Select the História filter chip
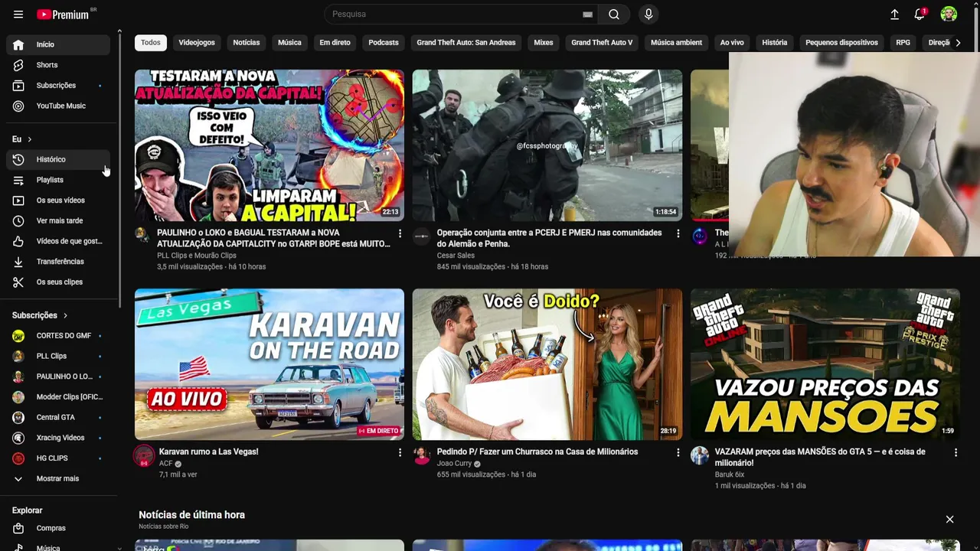 coord(774,43)
